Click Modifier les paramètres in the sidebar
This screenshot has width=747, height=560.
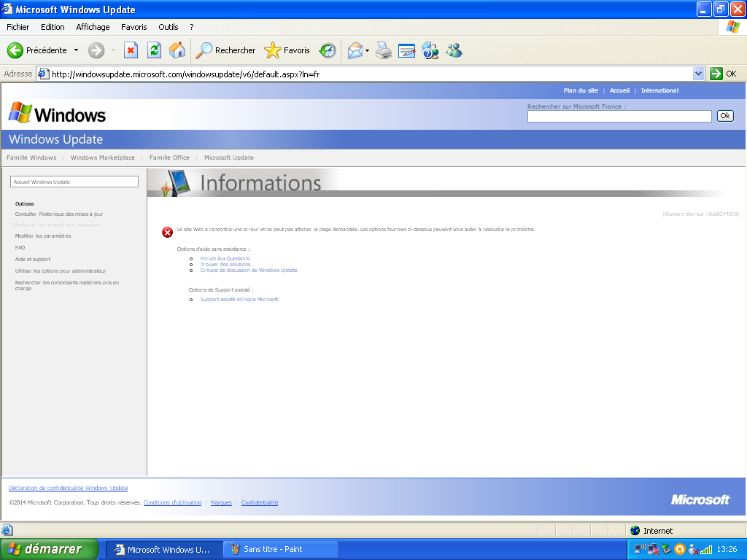pyautogui.click(x=43, y=236)
